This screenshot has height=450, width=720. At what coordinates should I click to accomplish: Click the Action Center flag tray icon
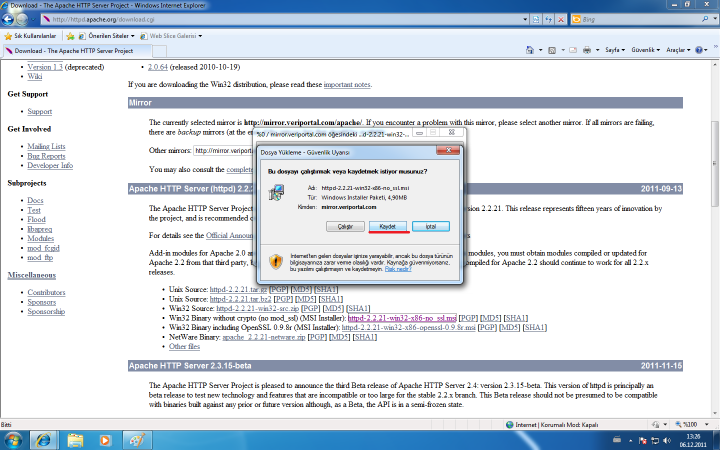[642, 441]
